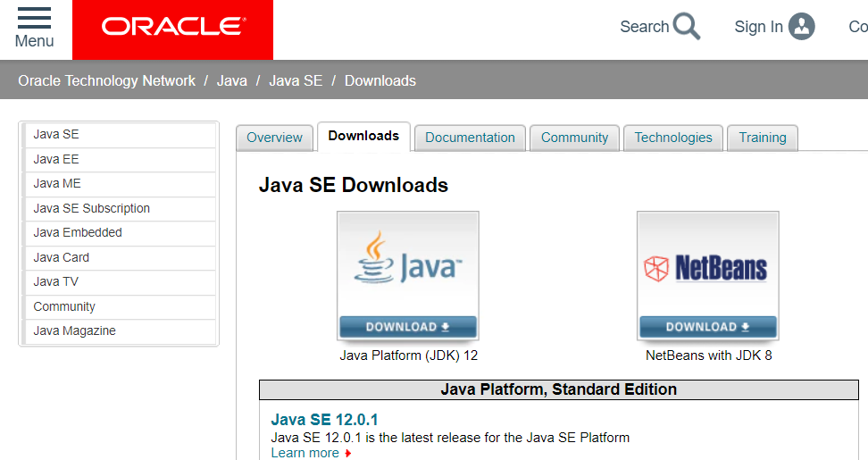Click Download button under Java logo
This screenshot has height=460, width=868.
coord(408,327)
